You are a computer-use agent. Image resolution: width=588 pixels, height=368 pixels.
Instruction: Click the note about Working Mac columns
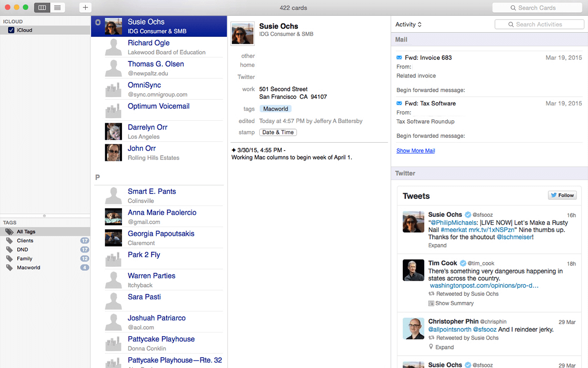[292, 158]
